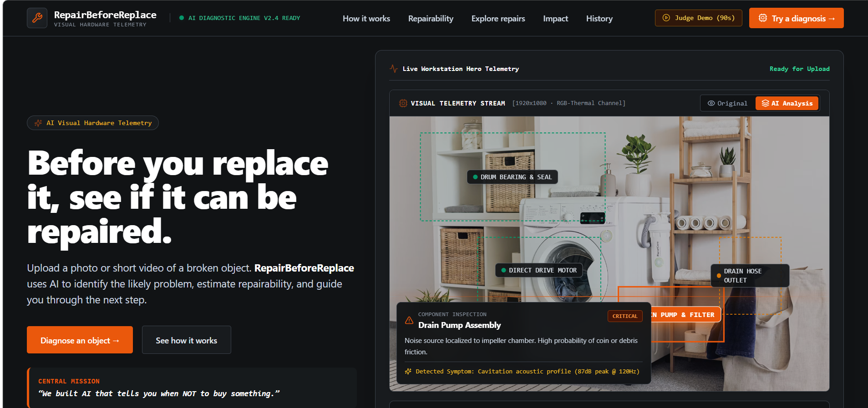Click the chip icon in Try a diagnosis
Viewport: 868px width, 408px height.
click(x=763, y=18)
